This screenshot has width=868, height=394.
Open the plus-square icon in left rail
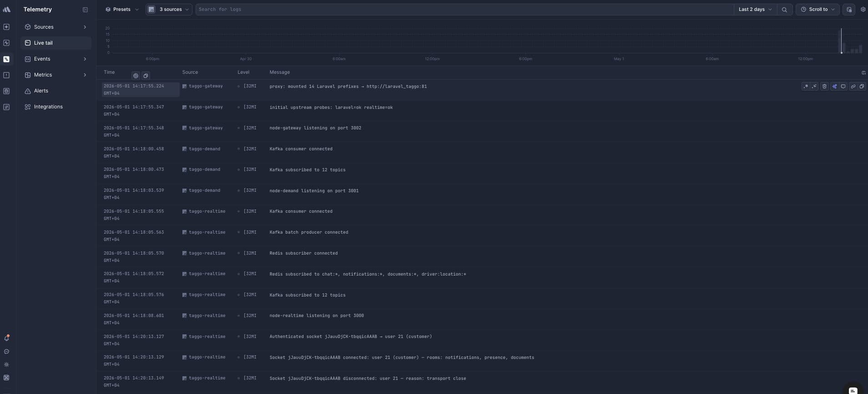coord(6,27)
